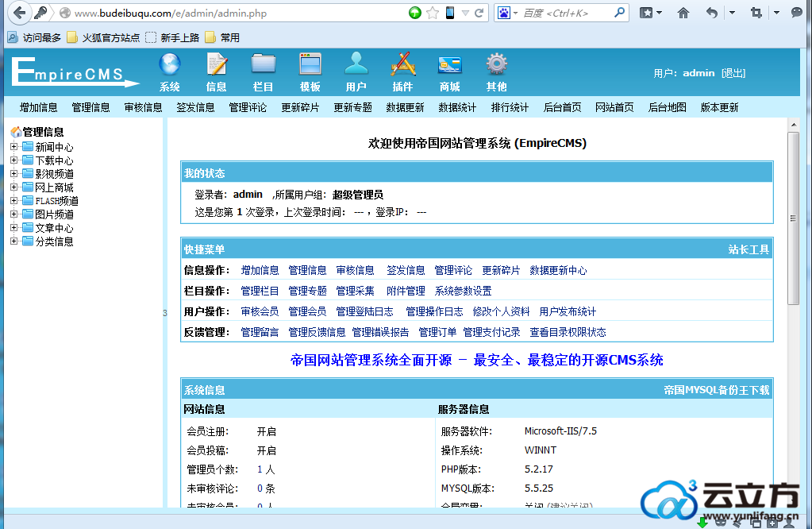The image size is (812, 529).
Task: Open the chat bubble icon in toolbar
Action: coord(796,13)
